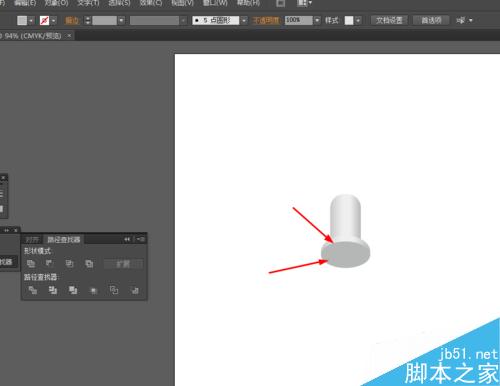Viewport: 500px width, 386px height.
Task: Open the 文字(T) menu
Action: [x=88, y=3]
